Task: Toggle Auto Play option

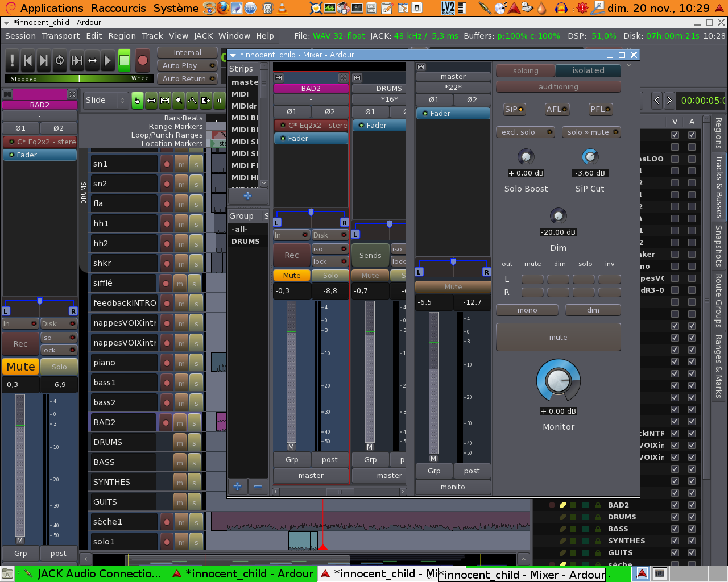Action: click(x=187, y=66)
